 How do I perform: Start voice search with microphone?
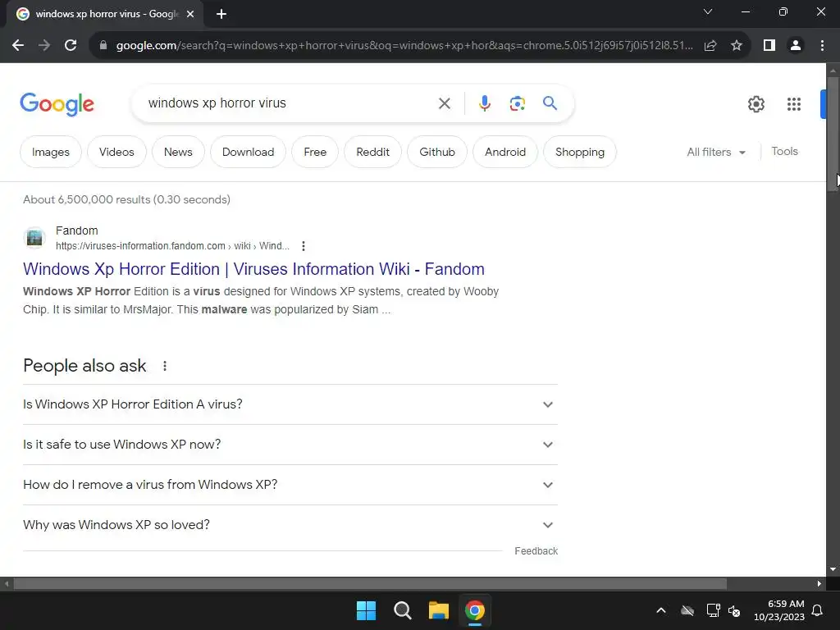pyautogui.click(x=485, y=103)
